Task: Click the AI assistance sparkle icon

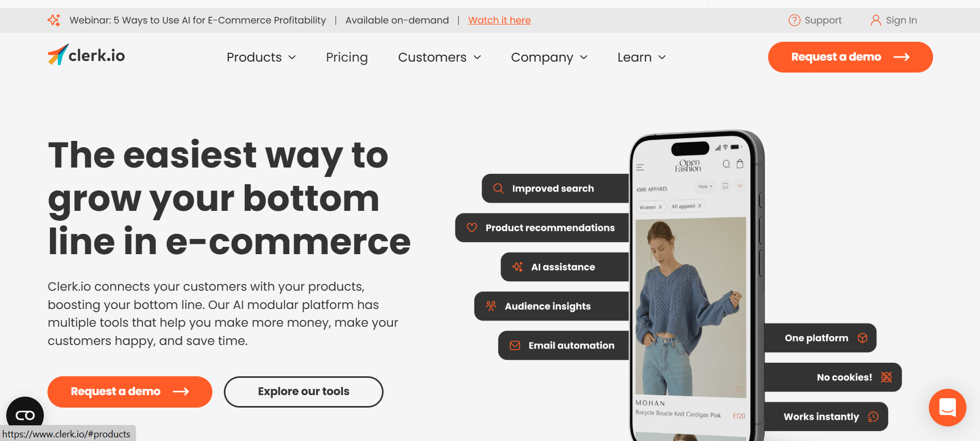Action: click(518, 267)
